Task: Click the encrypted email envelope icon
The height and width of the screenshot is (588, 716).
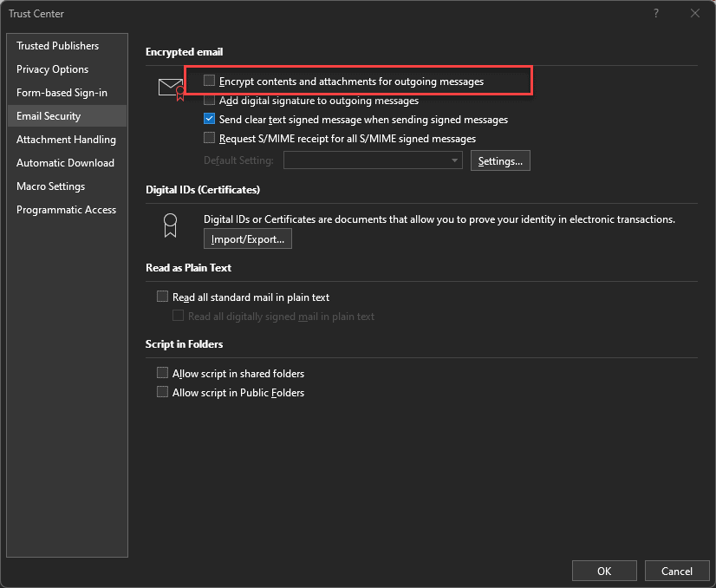Action: pos(172,88)
